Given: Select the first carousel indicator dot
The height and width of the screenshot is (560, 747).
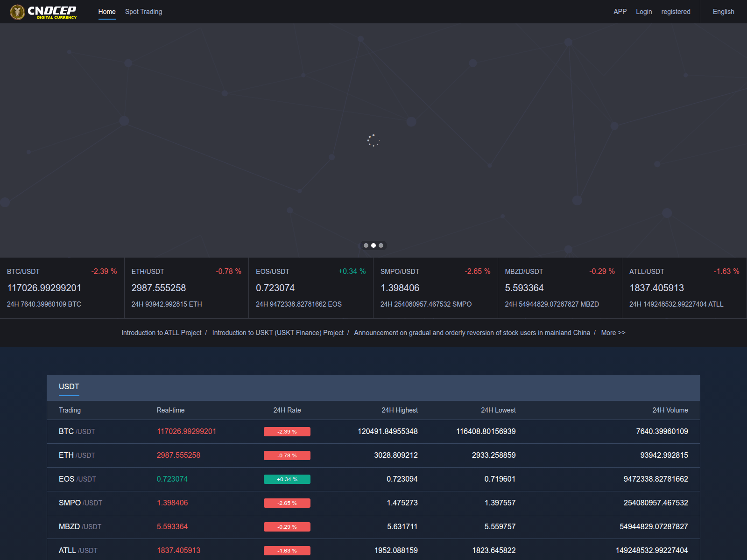Looking at the screenshot, I should 366,245.
